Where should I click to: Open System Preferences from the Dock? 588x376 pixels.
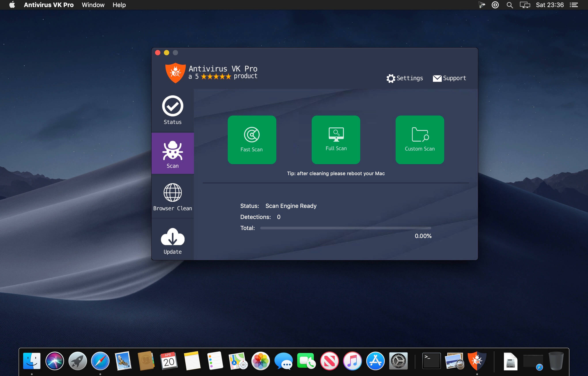click(398, 361)
